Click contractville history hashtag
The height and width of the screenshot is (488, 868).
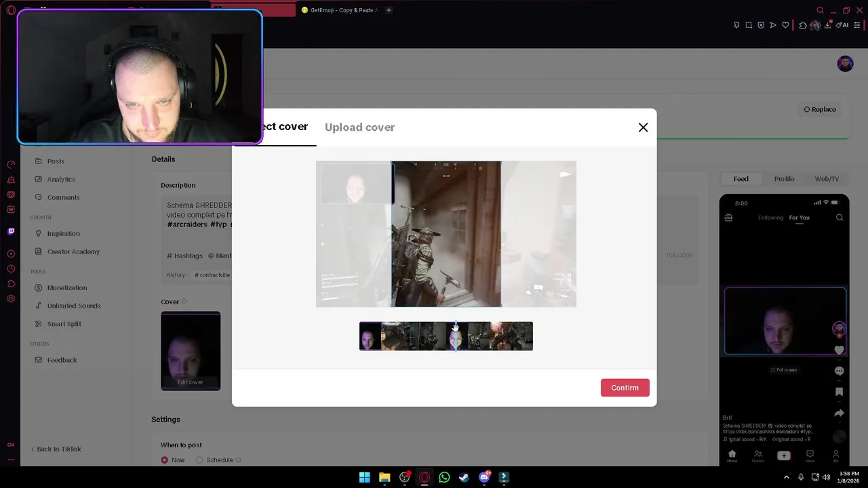tap(212, 275)
